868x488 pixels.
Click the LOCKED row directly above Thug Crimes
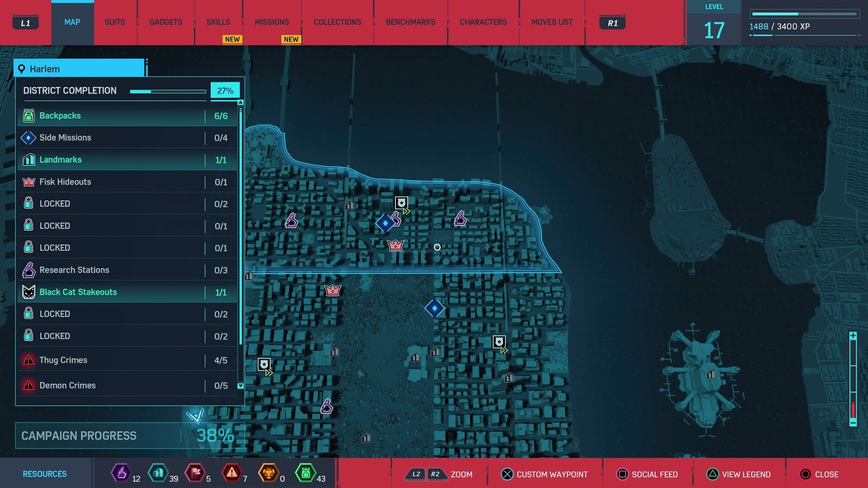tap(127, 336)
